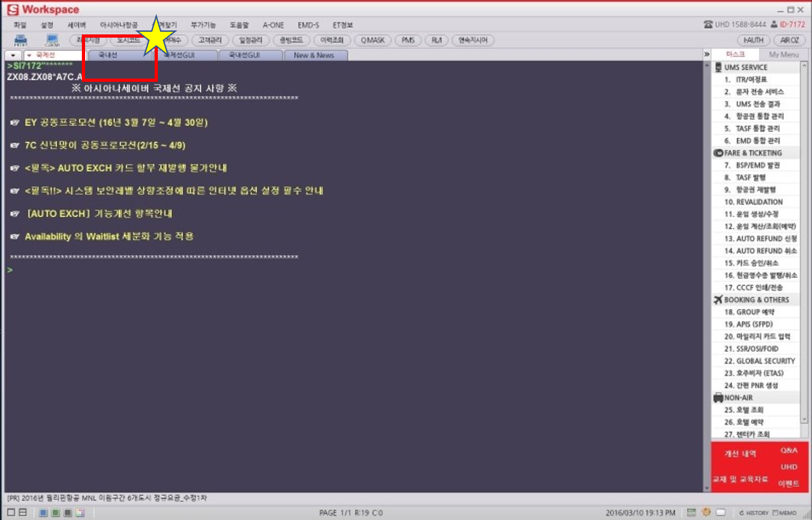This screenshot has width=812, height=520.
Task: Select the blue color theme swatch
Action: pyautogui.click(x=43, y=513)
